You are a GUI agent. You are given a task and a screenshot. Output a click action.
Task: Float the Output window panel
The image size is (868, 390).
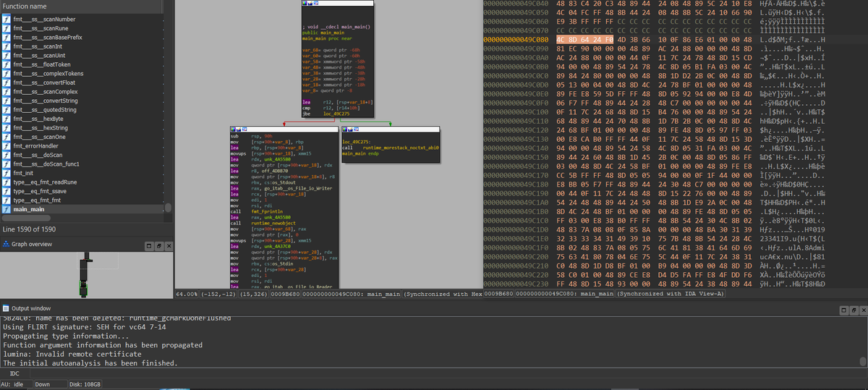click(x=853, y=309)
